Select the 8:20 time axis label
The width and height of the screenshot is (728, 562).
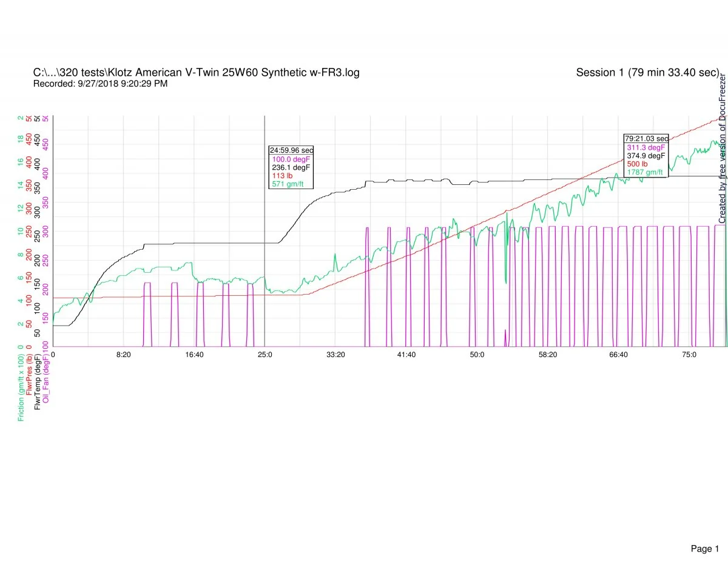click(123, 355)
